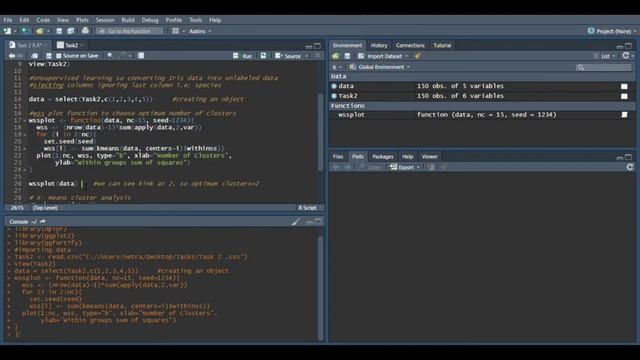
Task: Click the Save All documents icon
Action: coord(71,31)
